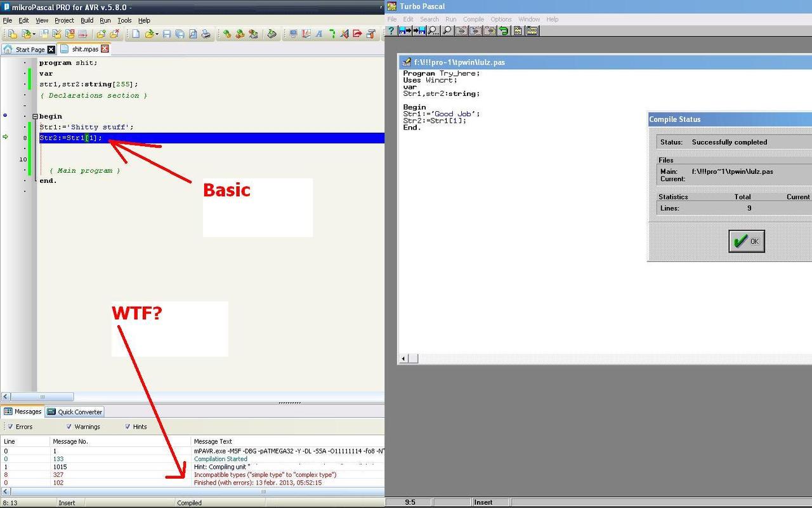Viewport: 812px width, 508px height.
Task: Click the Turbo Pascal Undo green arrow icon
Action: click(504, 30)
